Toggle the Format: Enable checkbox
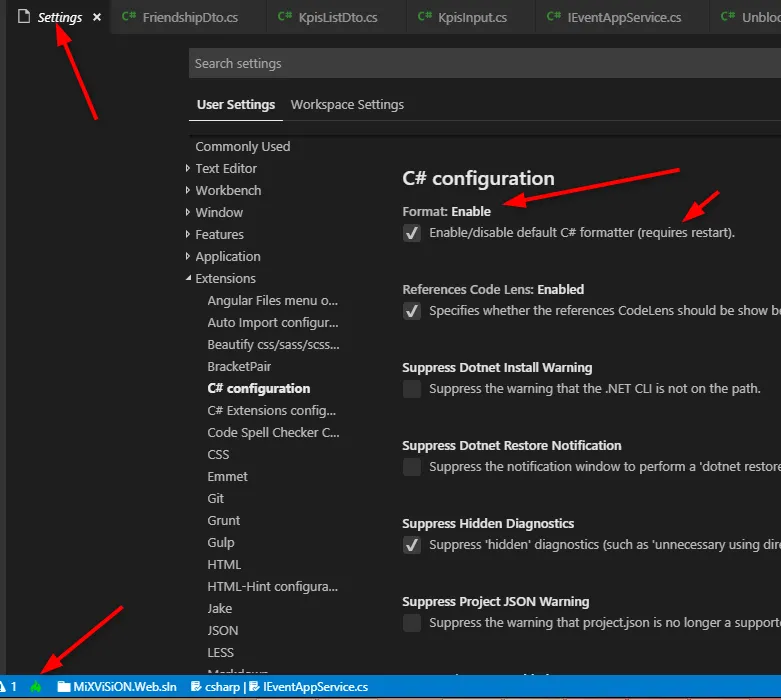This screenshot has width=781, height=700. coord(412,233)
